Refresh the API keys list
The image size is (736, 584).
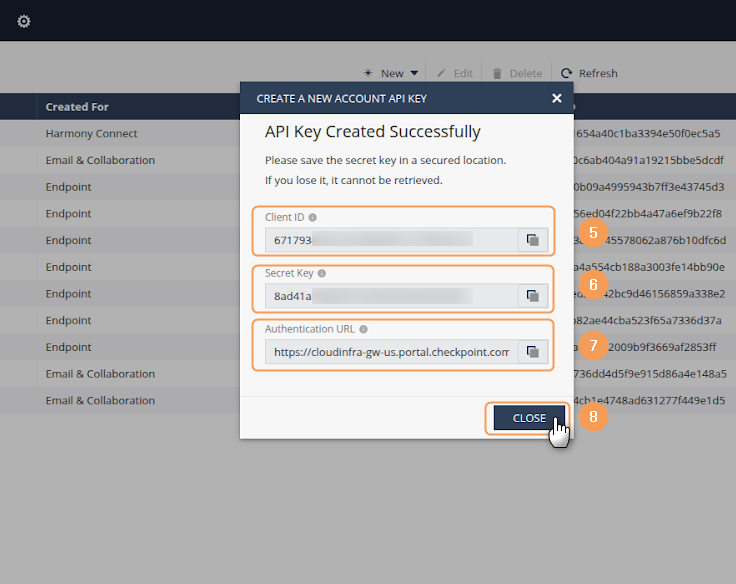coord(589,73)
